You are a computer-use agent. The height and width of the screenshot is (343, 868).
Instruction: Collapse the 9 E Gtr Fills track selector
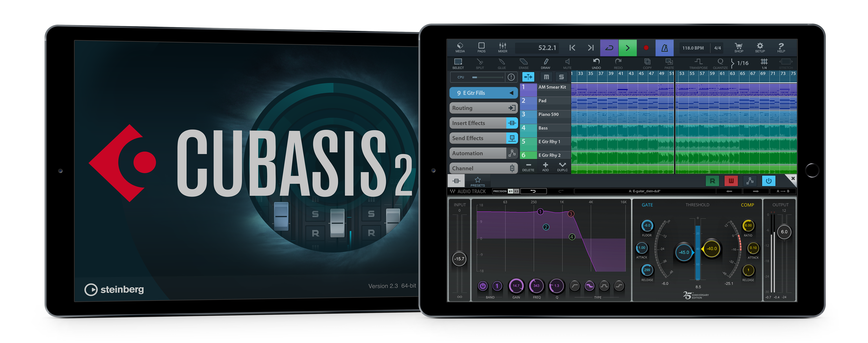511,93
